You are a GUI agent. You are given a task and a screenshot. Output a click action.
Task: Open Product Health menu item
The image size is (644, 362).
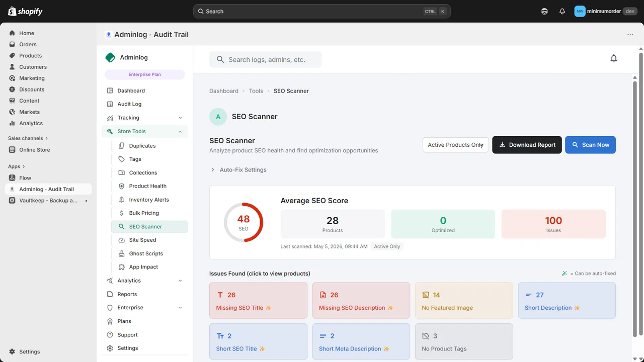point(149,186)
